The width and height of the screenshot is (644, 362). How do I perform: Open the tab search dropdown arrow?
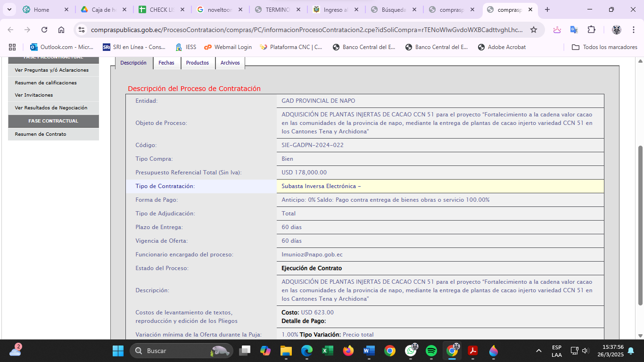click(x=9, y=9)
